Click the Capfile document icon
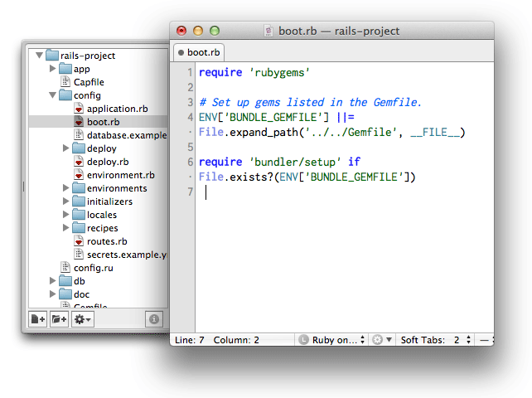Viewport: 532px width, 398px height. (x=65, y=82)
